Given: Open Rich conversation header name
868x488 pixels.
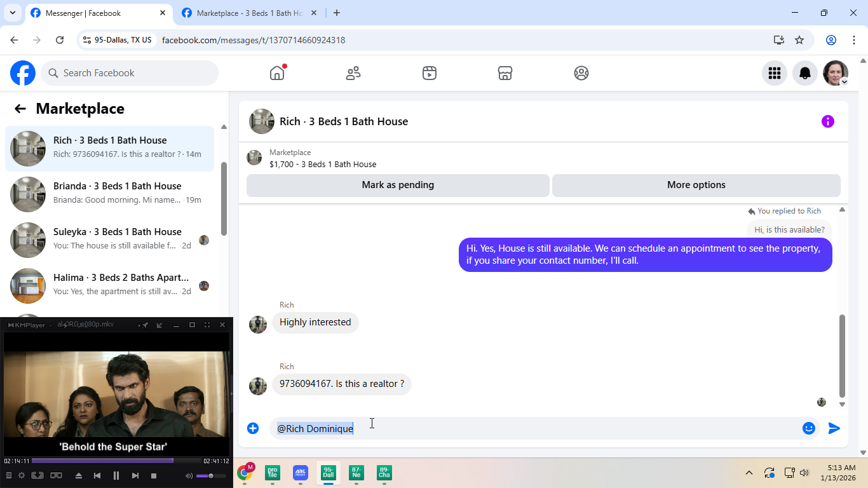Looking at the screenshot, I should click(x=344, y=121).
